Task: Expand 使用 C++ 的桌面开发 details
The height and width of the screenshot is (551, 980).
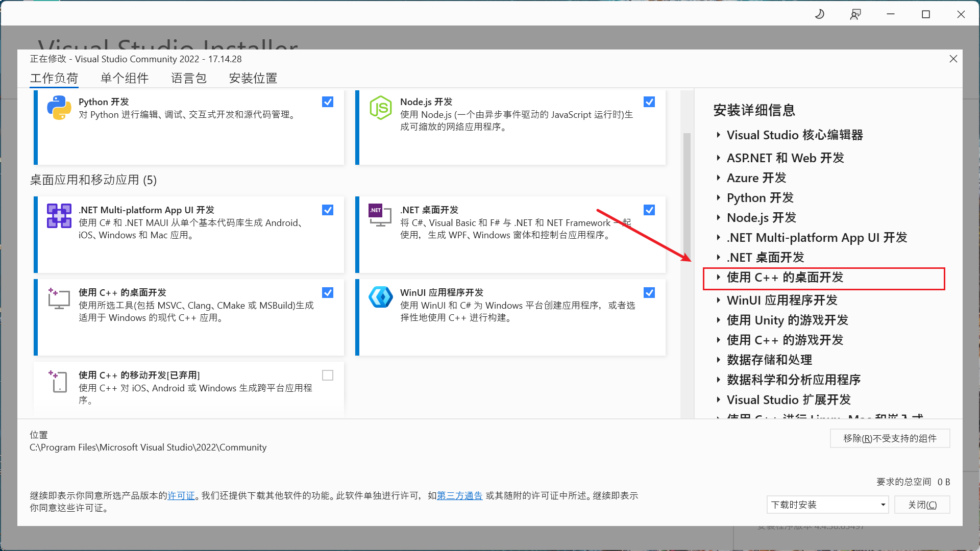Action: [718, 278]
